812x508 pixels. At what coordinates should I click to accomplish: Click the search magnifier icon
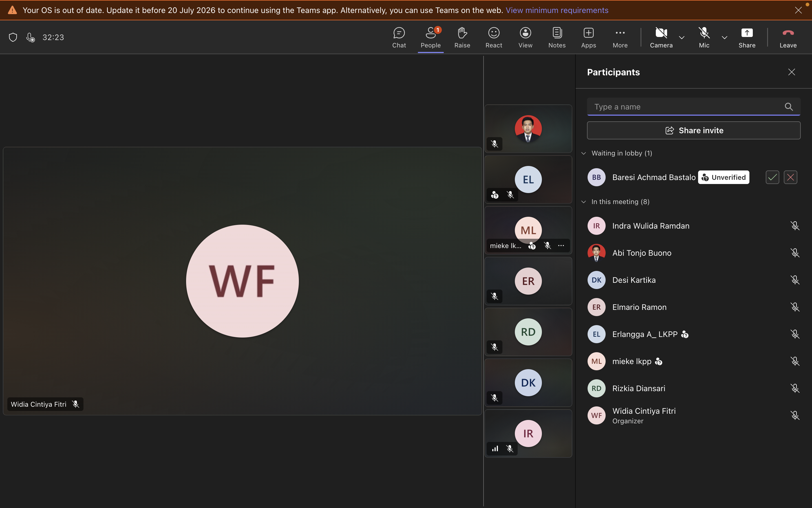click(x=789, y=106)
